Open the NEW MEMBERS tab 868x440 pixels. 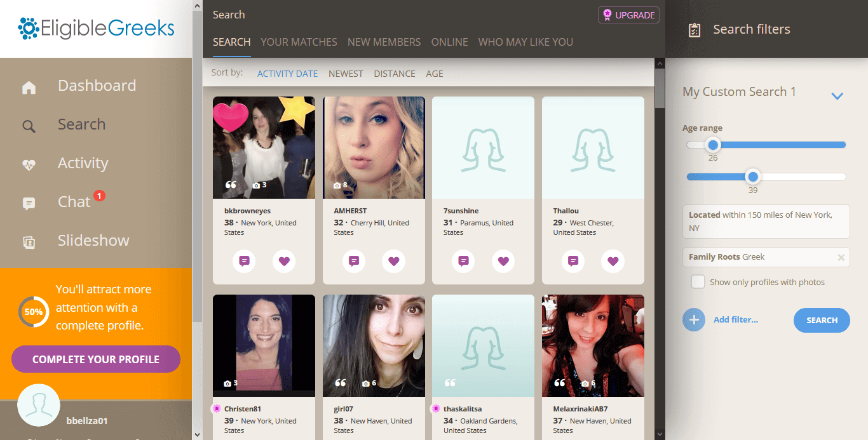pyautogui.click(x=384, y=42)
